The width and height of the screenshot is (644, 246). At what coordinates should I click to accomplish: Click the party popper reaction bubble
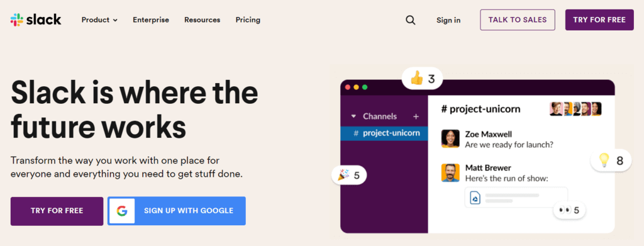pyautogui.click(x=349, y=176)
